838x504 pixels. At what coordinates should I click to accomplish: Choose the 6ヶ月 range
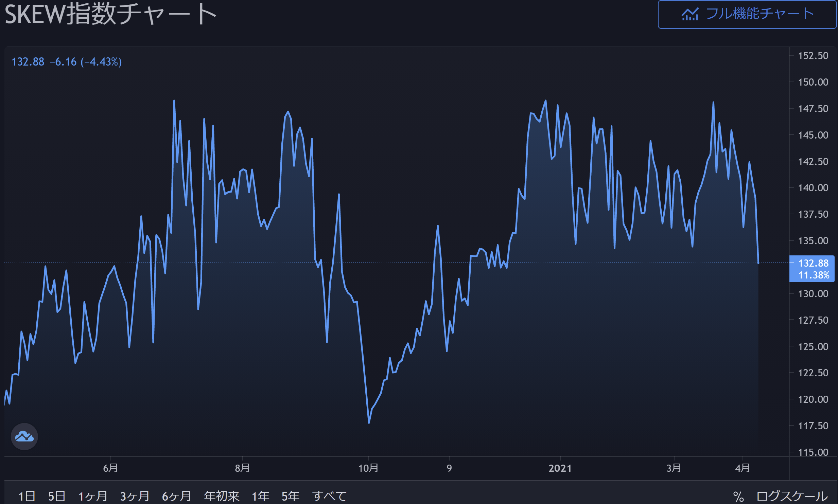point(177,497)
